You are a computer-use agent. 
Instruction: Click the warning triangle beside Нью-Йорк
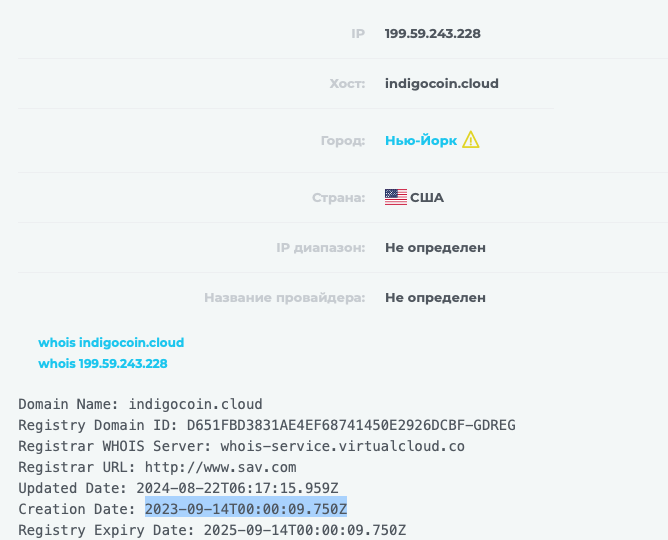tap(471, 141)
